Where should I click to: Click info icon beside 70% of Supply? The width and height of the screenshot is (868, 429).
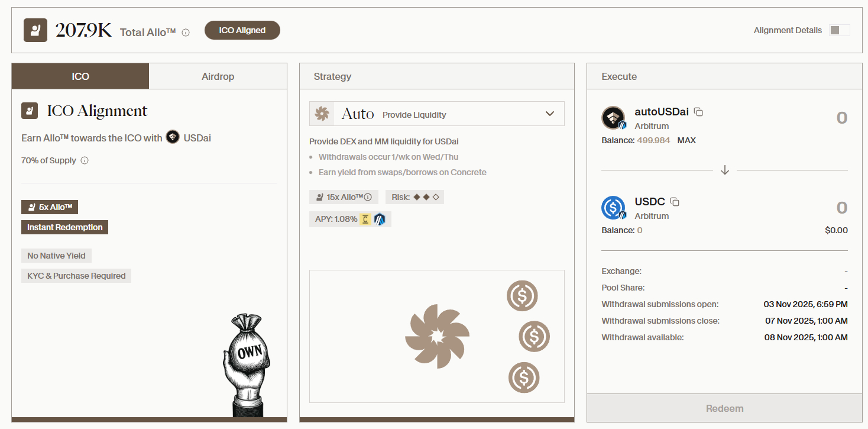tap(85, 160)
